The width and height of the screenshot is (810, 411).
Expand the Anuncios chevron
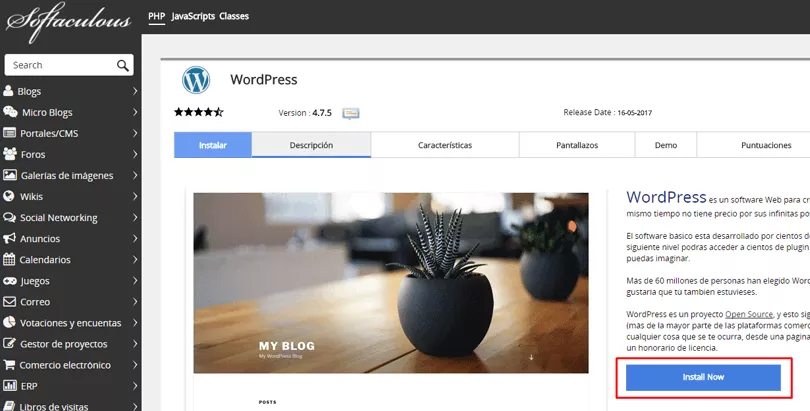click(x=135, y=239)
